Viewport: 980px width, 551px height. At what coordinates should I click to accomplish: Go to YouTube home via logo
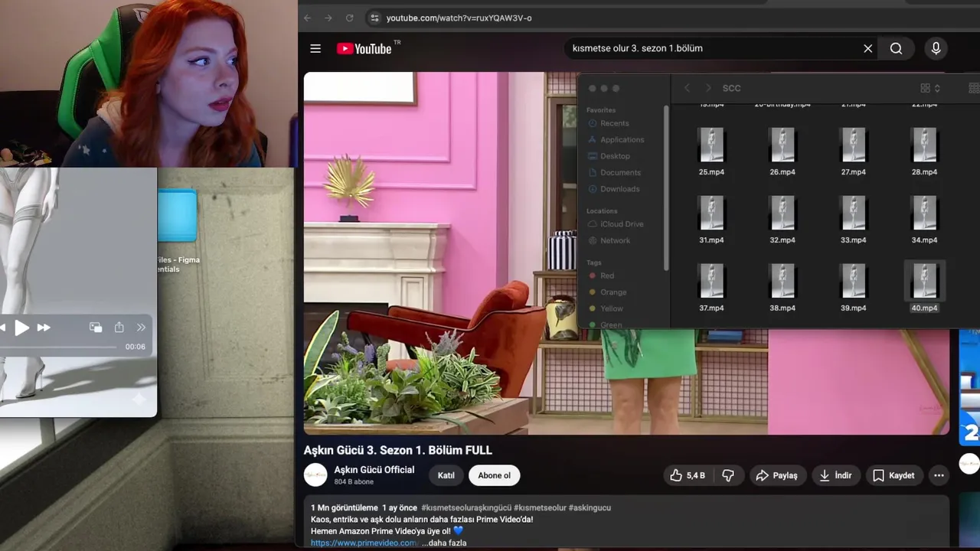[x=365, y=48]
